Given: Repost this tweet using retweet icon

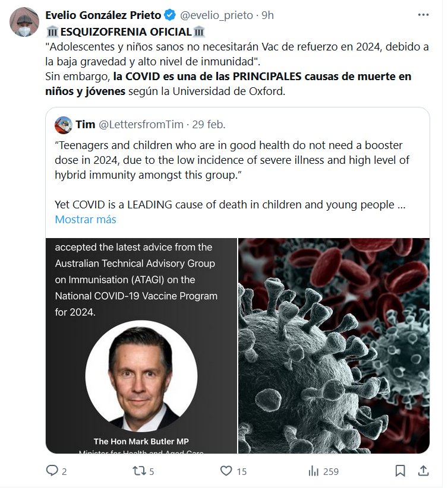Looking at the screenshot, I should (x=138, y=471).
